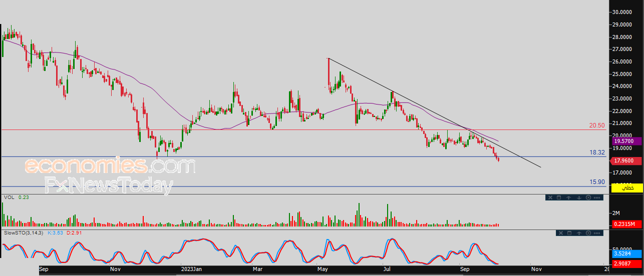
Task: Select the SlowSTO(3,14,3) indicator label
Action: coord(24,233)
